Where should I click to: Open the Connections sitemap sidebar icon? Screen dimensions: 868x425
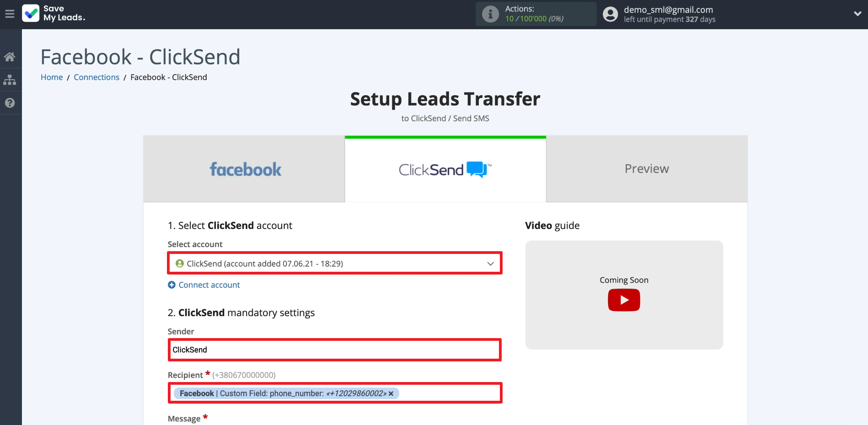click(x=10, y=80)
